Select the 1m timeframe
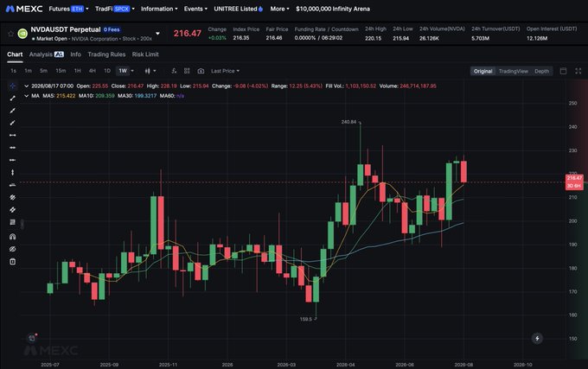 (x=29, y=71)
